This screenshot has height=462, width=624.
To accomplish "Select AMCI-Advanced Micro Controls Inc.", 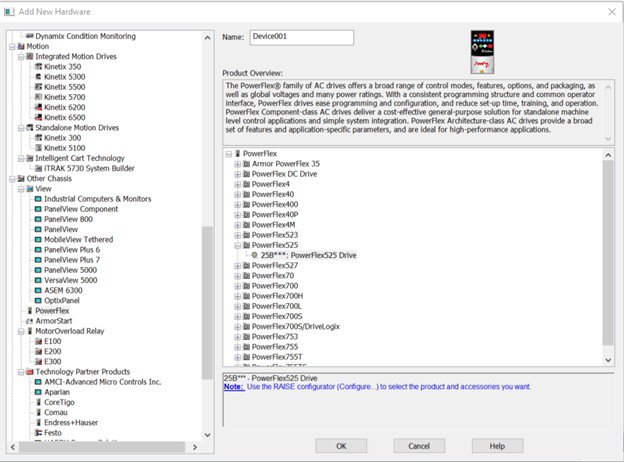I will [103, 382].
